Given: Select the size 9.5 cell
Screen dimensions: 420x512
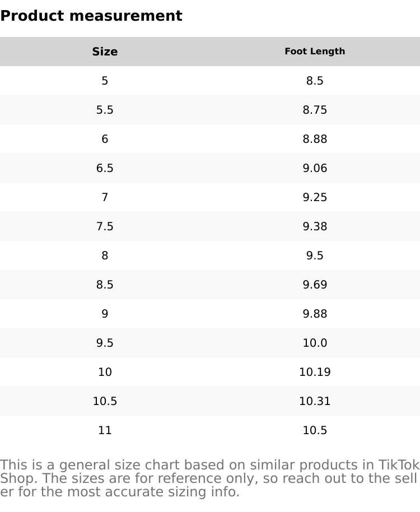Looking at the screenshot, I should (x=105, y=343).
